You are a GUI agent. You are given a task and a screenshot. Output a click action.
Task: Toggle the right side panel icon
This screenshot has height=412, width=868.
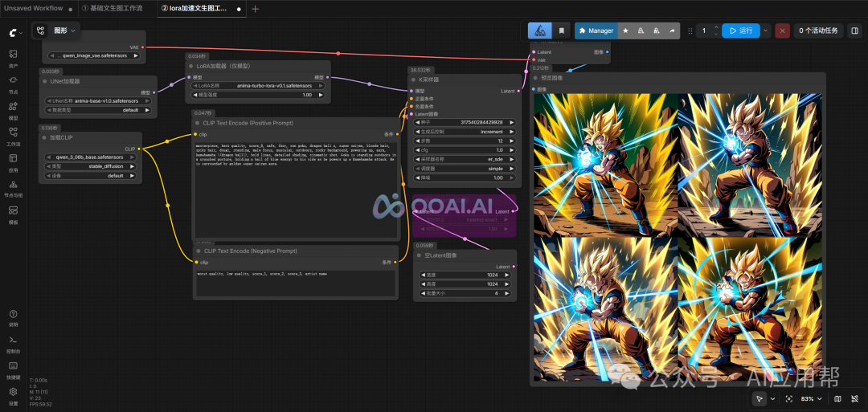854,31
